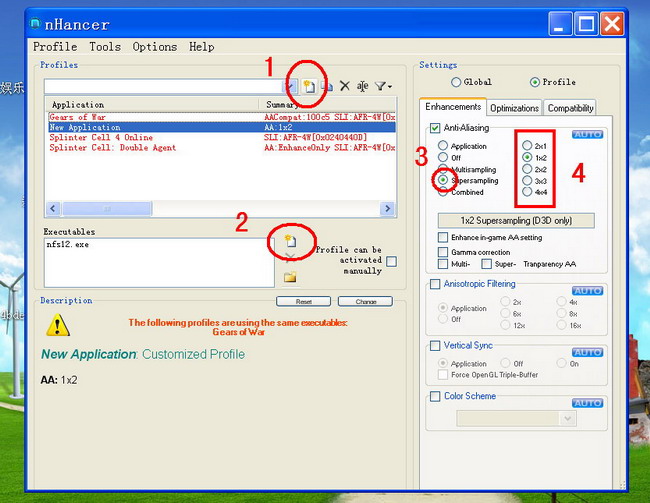Add a new executable to the profile
The width and height of the screenshot is (650, 503).
point(290,241)
